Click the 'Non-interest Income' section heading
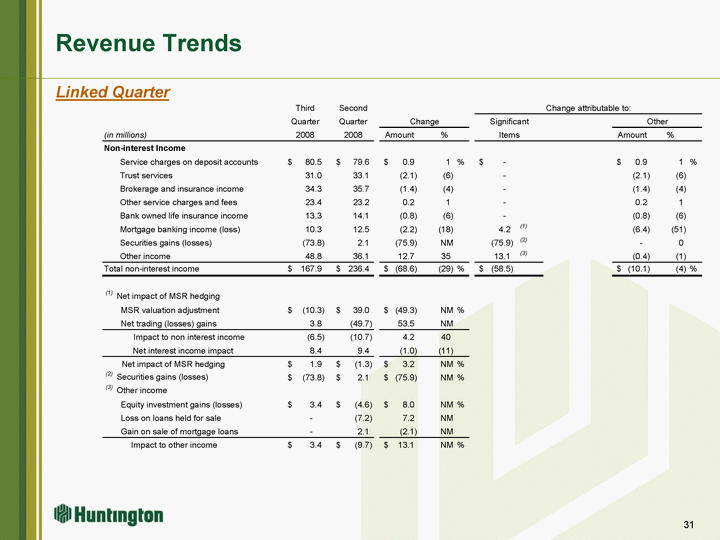 point(145,148)
